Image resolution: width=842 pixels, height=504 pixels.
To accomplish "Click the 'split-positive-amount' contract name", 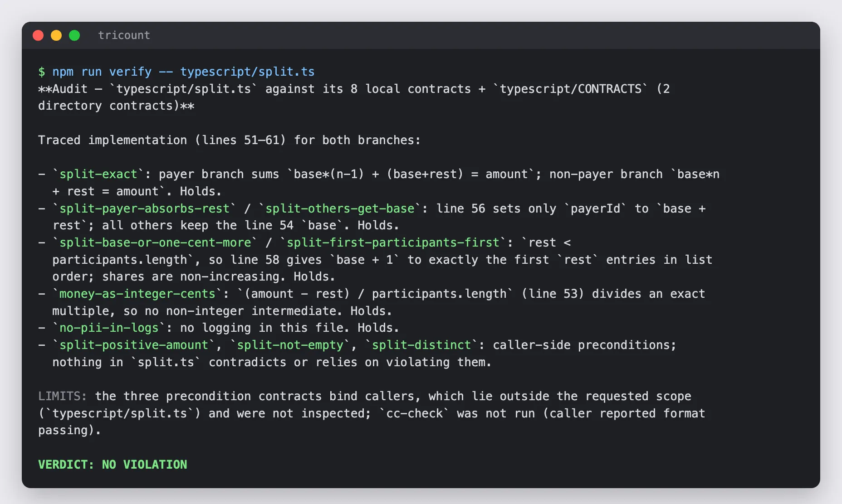I will tap(134, 345).
